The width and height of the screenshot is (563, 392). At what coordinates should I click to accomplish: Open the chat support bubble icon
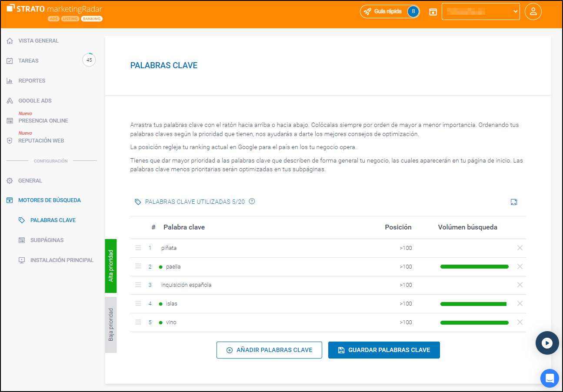pos(550,378)
